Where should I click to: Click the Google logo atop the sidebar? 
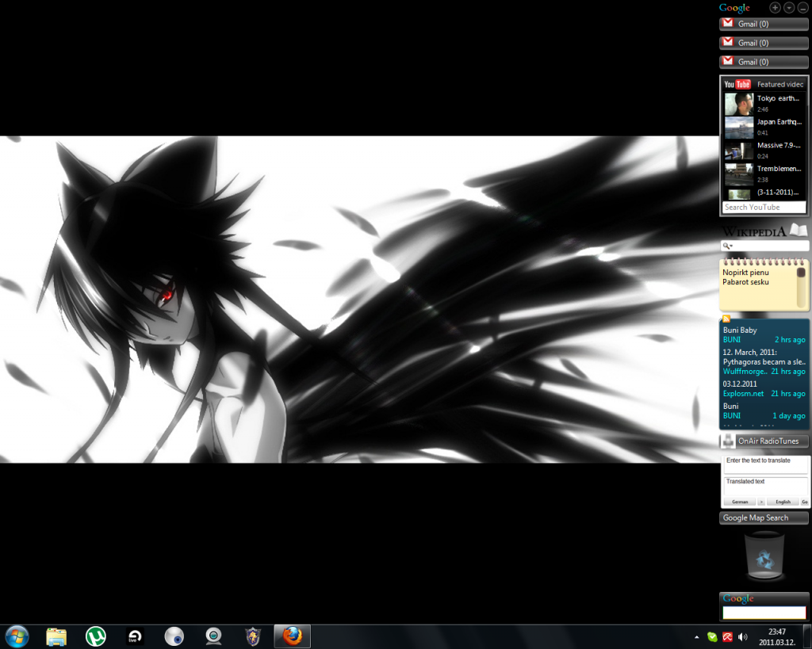click(734, 8)
